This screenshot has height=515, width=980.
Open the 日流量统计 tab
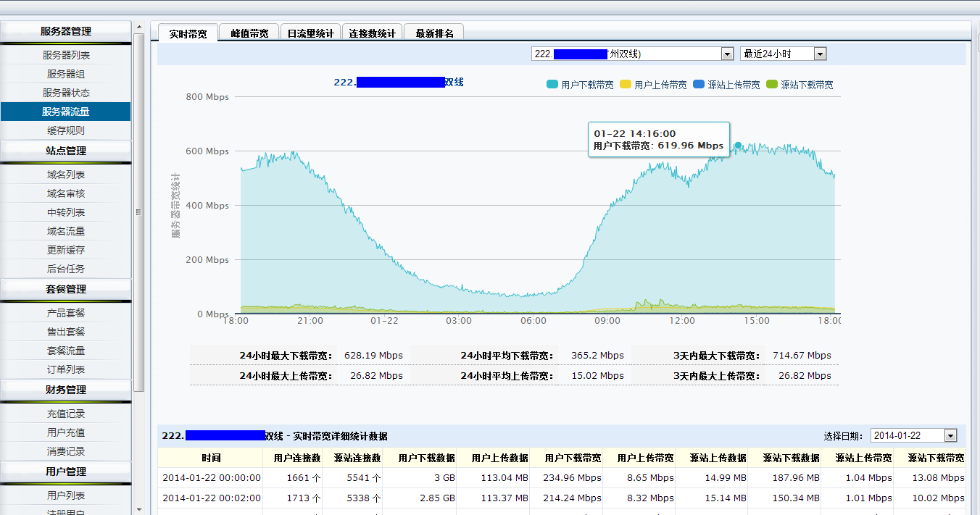pos(310,33)
